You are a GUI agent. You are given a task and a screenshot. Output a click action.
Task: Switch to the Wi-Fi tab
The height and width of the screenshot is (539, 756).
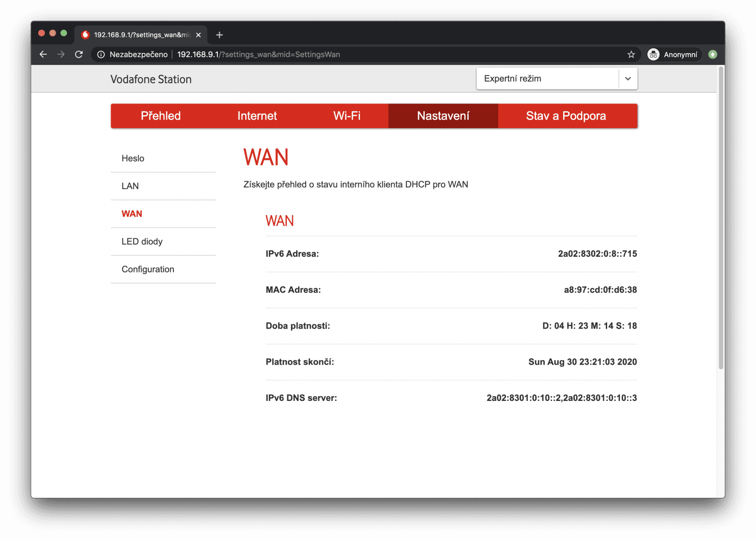(x=347, y=116)
